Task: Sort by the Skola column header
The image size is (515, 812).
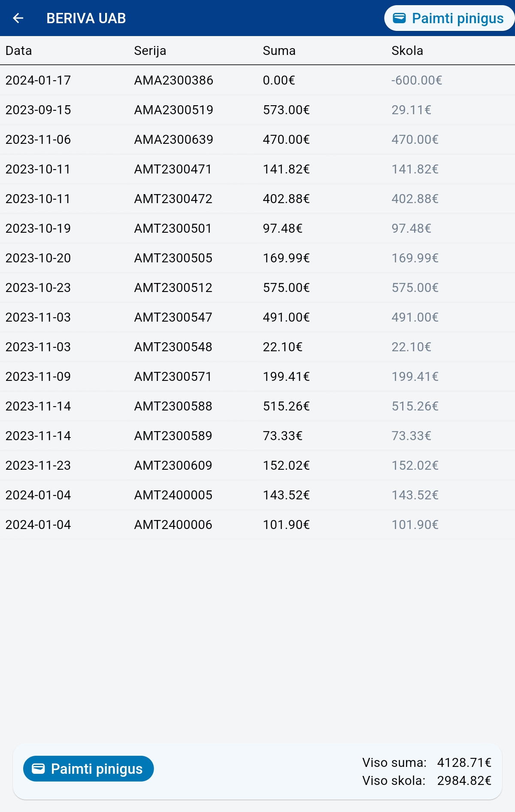Action: click(407, 51)
